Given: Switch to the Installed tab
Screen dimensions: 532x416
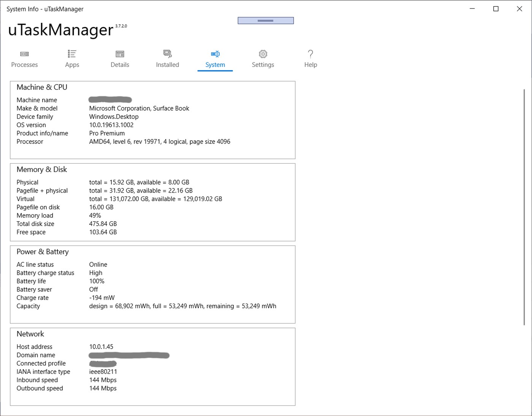Looking at the screenshot, I should [167, 64].
